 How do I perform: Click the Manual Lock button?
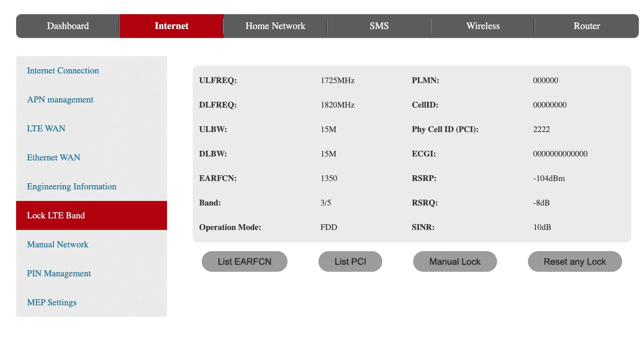click(x=455, y=262)
